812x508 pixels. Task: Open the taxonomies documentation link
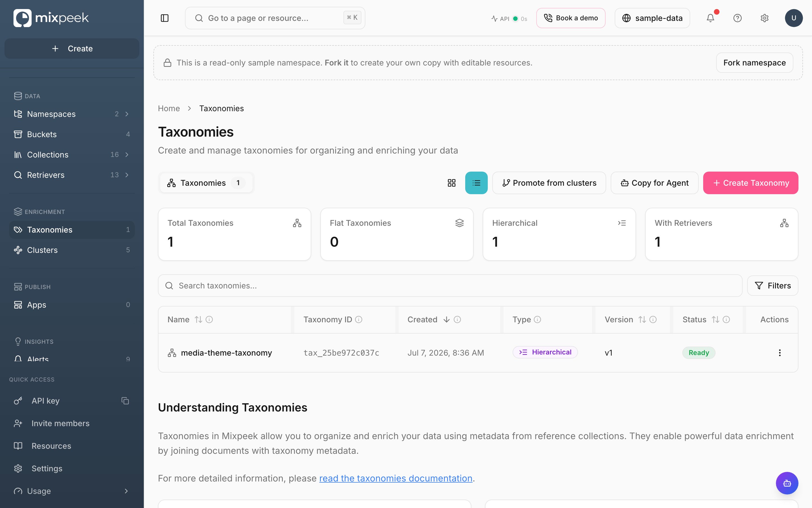click(x=396, y=478)
